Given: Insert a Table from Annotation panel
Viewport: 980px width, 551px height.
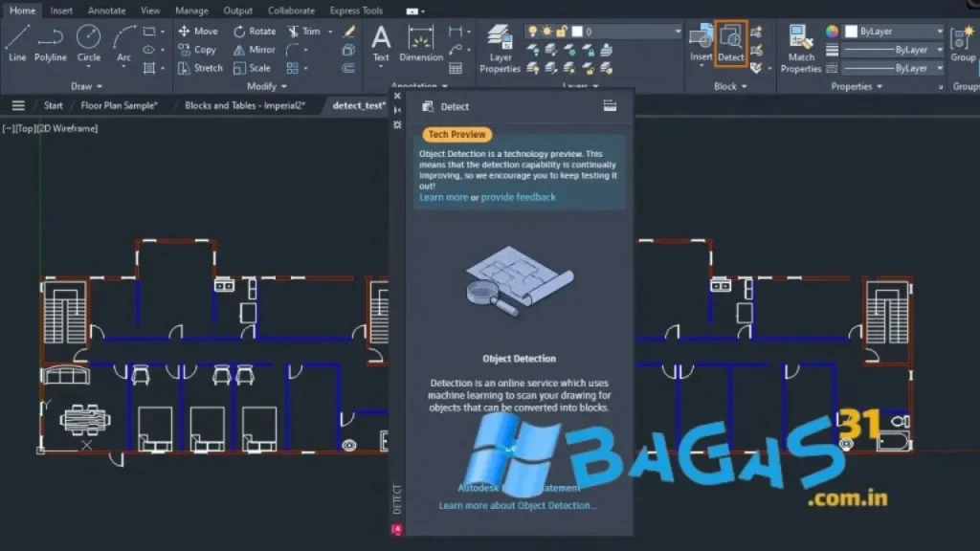Looking at the screenshot, I should (x=456, y=68).
